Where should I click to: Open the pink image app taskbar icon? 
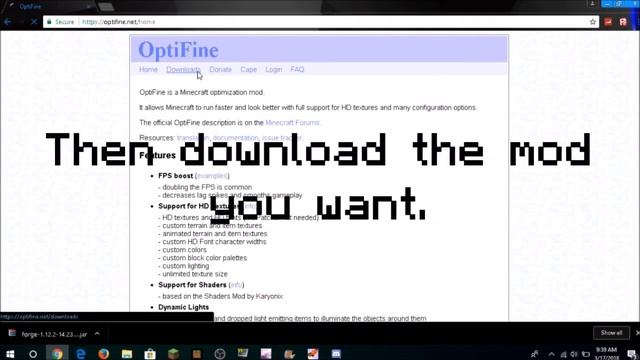point(266,353)
